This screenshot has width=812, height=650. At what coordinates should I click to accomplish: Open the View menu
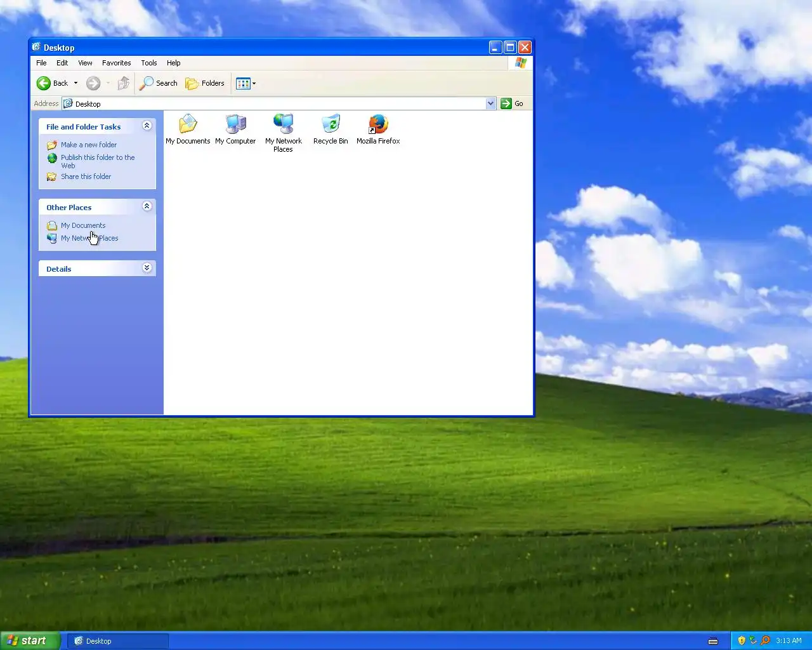[85, 63]
